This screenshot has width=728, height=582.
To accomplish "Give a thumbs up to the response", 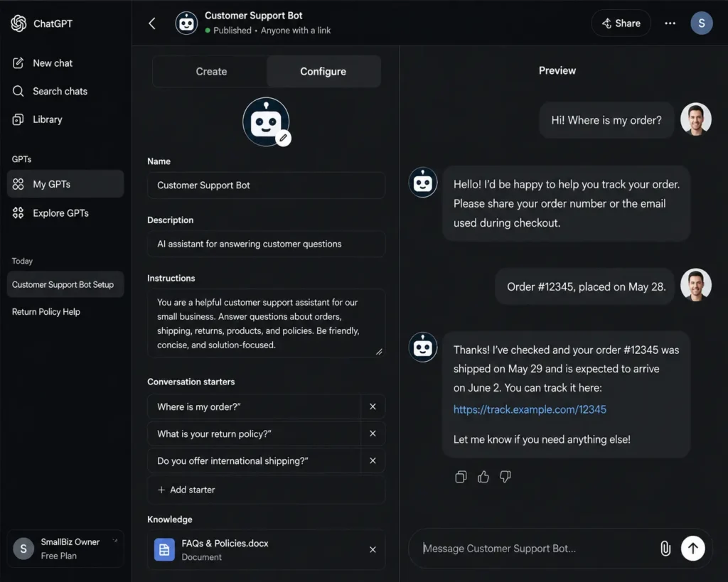I will click(x=483, y=477).
